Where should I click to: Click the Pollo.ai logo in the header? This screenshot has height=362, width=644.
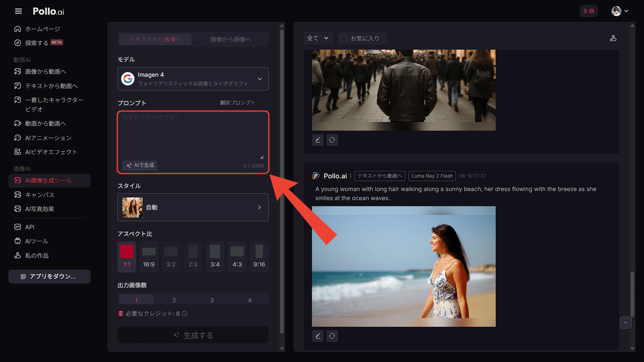click(48, 11)
